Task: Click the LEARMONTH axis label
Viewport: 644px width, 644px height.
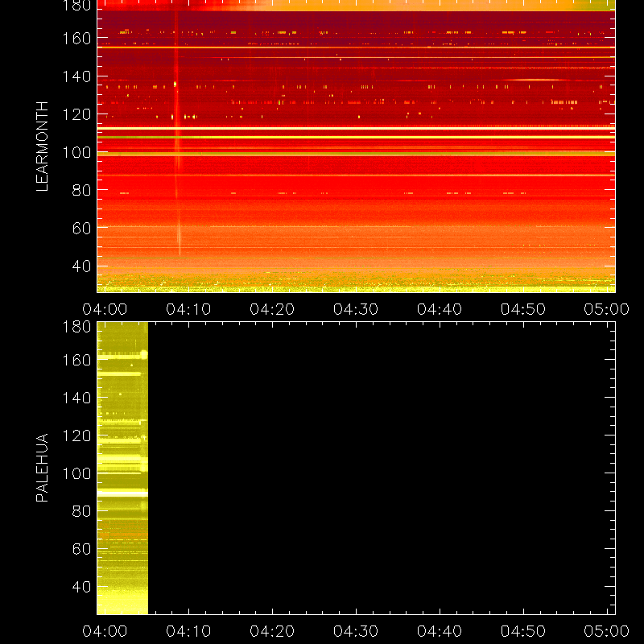Action: (43, 147)
